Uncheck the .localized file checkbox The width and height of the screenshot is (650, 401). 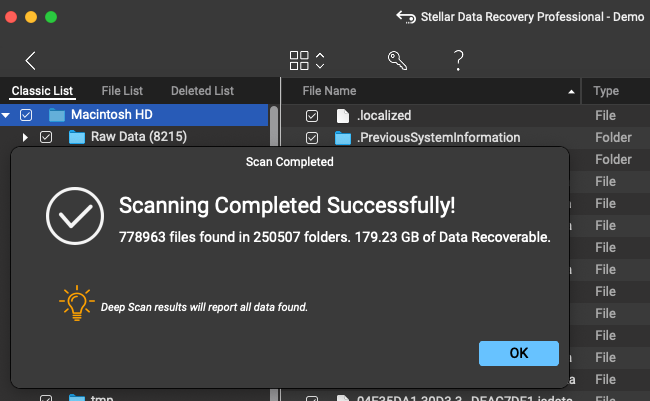pyautogui.click(x=312, y=116)
